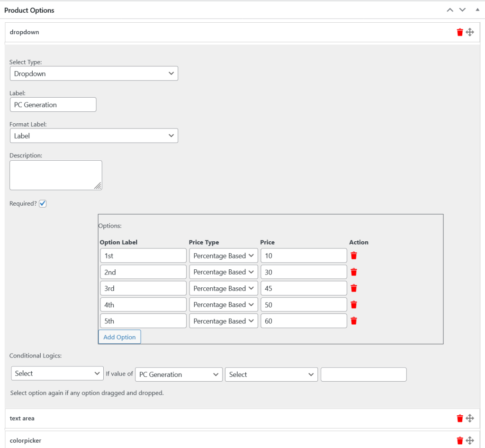The height and width of the screenshot is (448, 485).
Task: Delete the 1st option row
Action: tap(354, 256)
